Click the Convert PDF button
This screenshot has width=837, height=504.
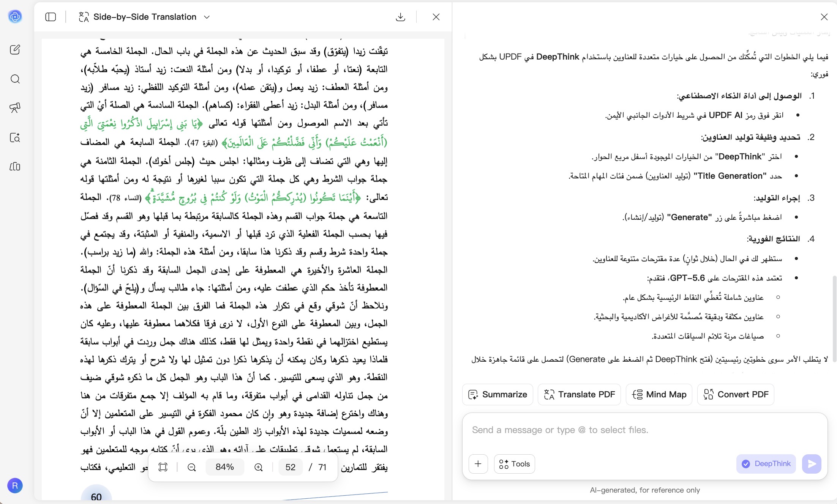tap(736, 394)
